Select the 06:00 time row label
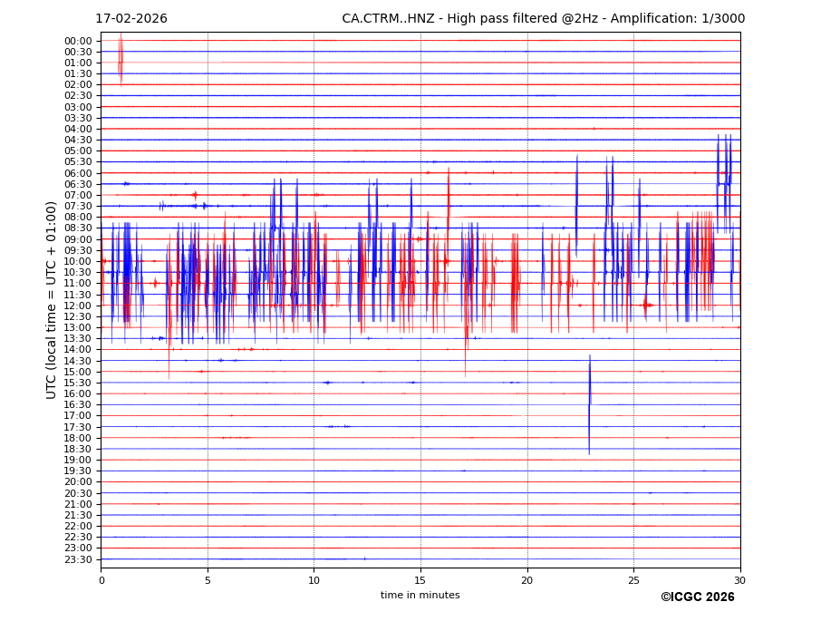 [x=78, y=173]
